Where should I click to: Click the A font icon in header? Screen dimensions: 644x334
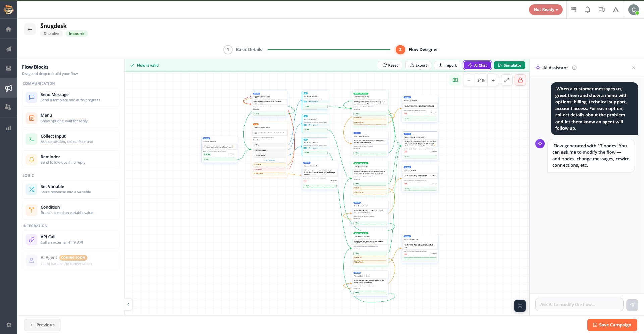coord(616,10)
